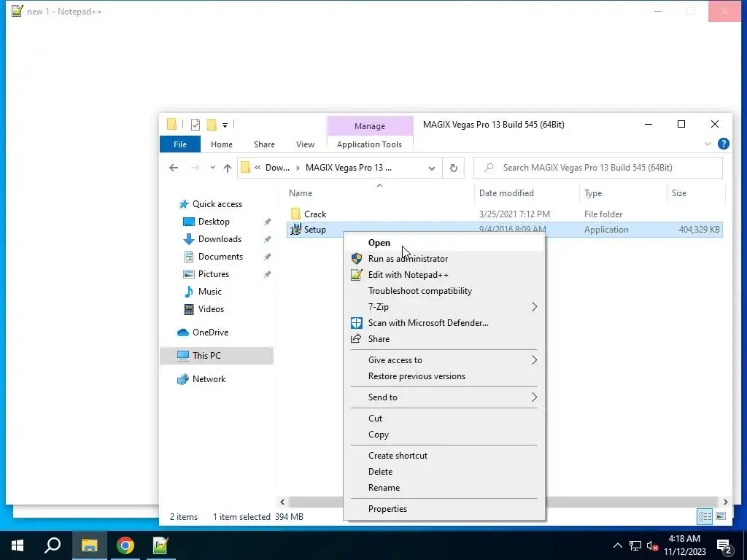Sort by the Name column header

(301, 192)
